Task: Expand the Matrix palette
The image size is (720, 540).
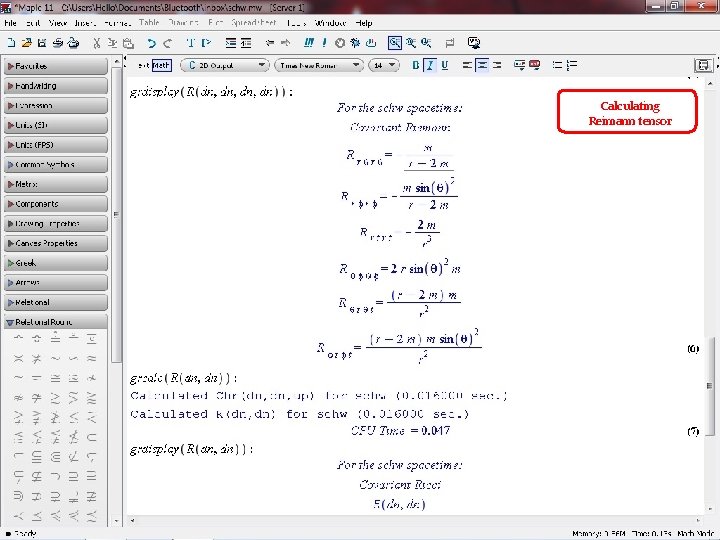Action: click(x=56, y=184)
